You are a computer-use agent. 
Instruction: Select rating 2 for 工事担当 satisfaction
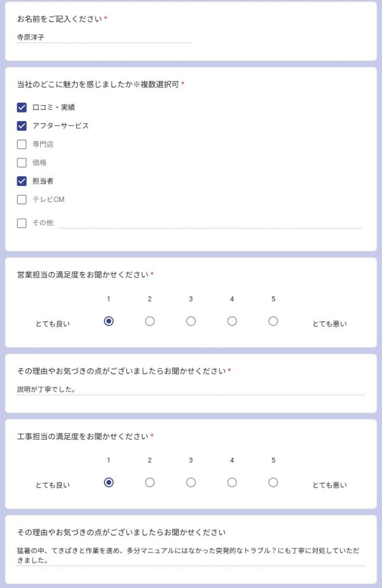(x=150, y=482)
